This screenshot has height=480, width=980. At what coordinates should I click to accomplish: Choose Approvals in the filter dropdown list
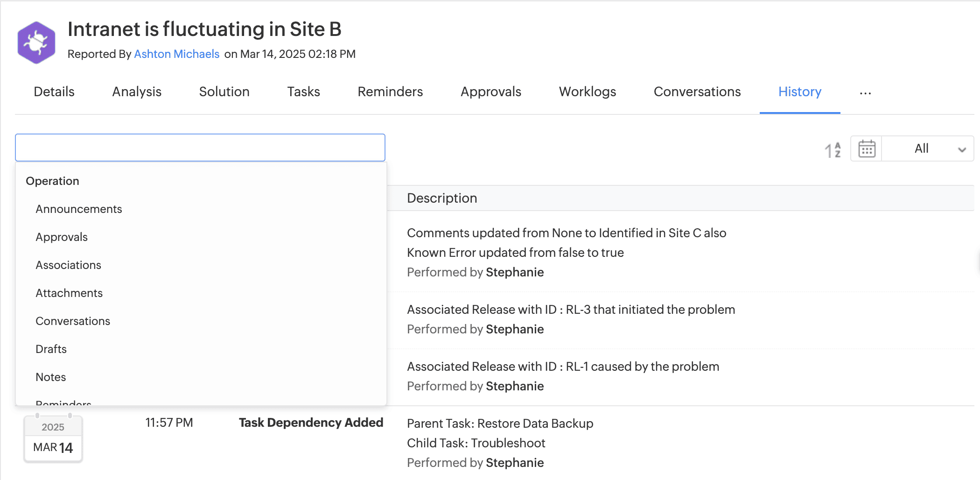62,237
